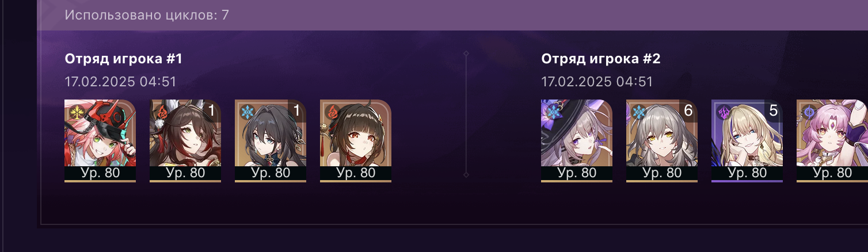Click the eidolon badge showing 6
Image resolution: width=868 pixels, height=252 pixels.
tap(688, 110)
